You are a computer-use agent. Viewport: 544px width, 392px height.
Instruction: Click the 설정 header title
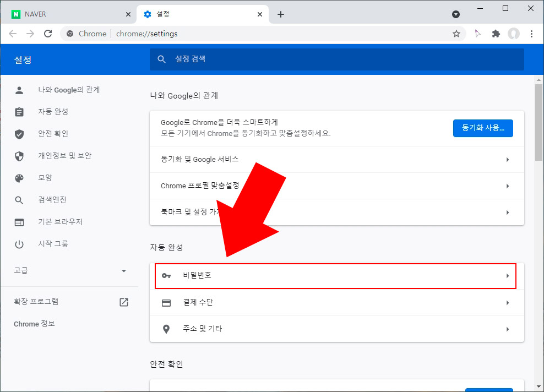23,59
